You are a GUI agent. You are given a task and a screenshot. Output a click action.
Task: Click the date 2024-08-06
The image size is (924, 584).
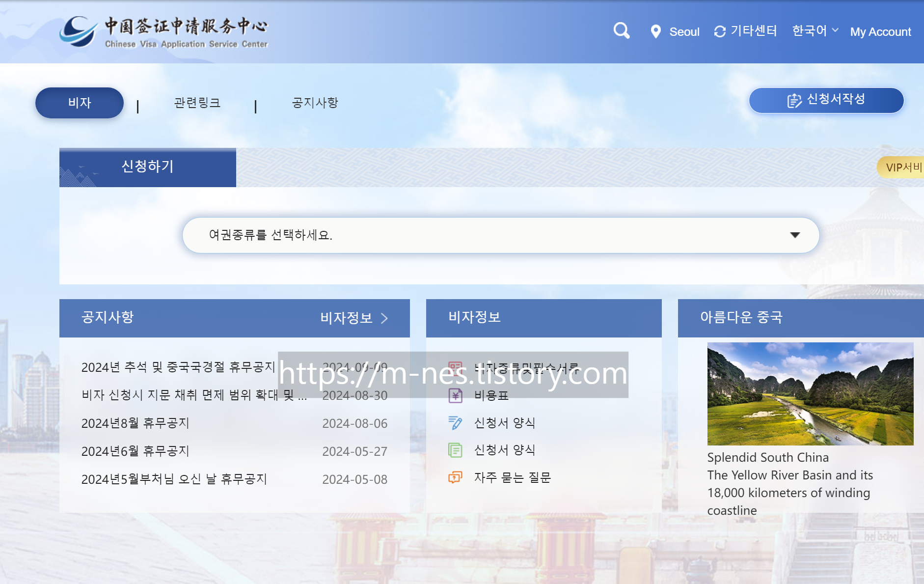pos(355,423)
